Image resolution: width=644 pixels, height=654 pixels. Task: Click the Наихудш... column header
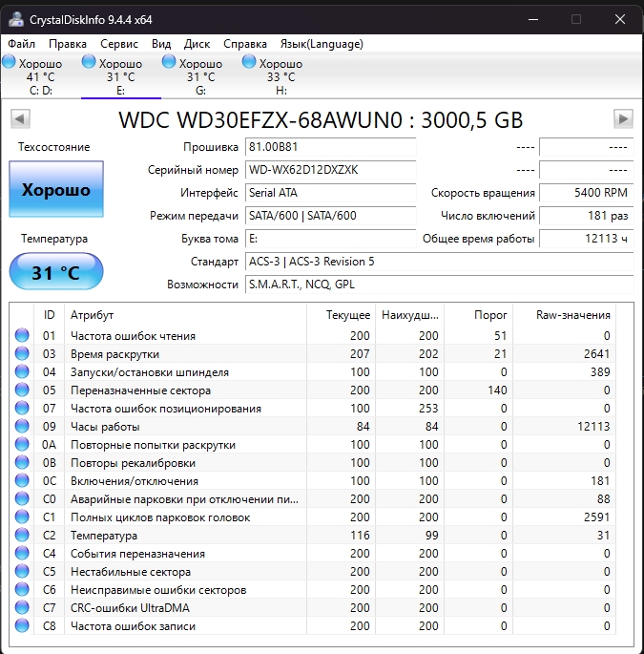pos(409,315)
